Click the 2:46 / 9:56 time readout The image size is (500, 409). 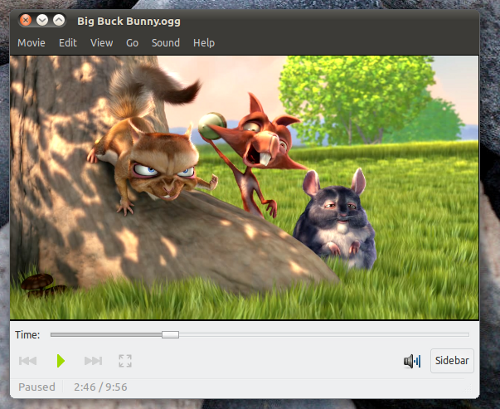click(100, 387)
